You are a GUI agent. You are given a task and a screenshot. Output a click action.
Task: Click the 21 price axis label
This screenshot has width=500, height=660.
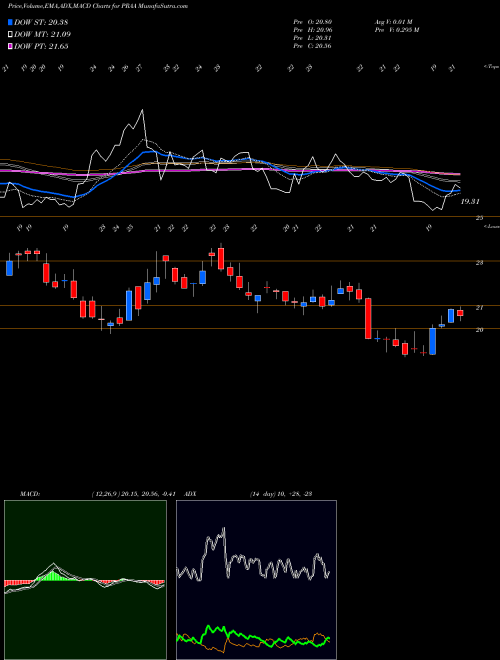point(479,308)
